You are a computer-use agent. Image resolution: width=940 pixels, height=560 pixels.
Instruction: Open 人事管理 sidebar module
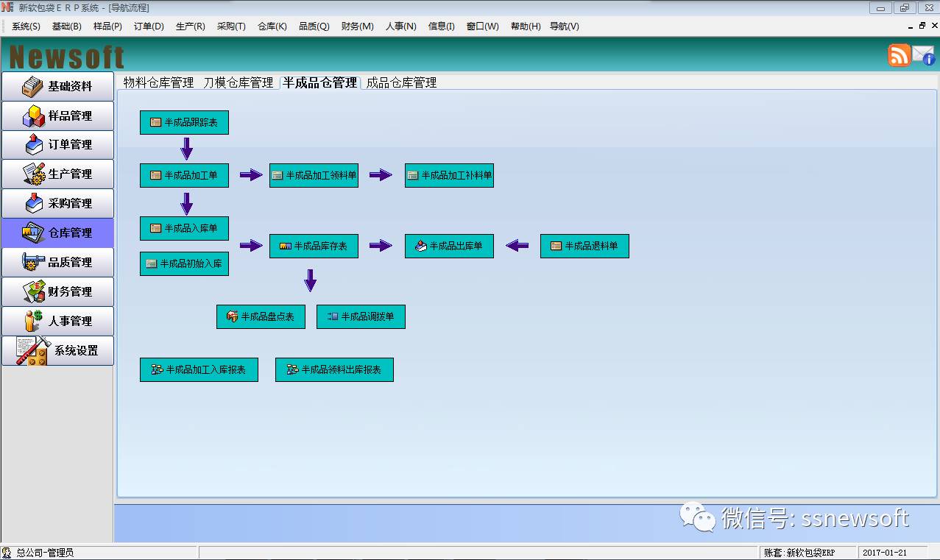pos(58,322)
